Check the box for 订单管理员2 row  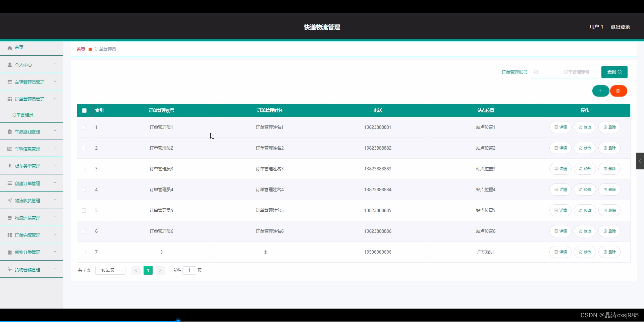pyautogui.click(x=84, y=148)
